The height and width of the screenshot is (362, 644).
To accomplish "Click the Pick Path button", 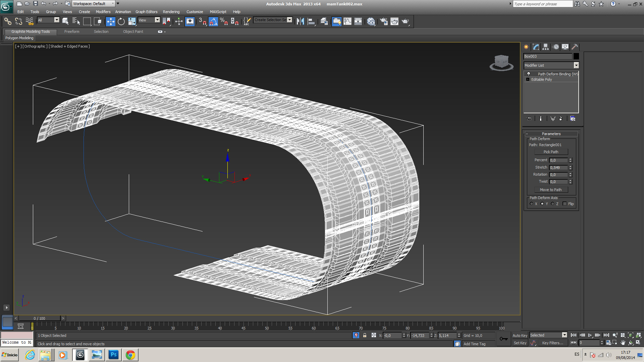I will pos(551,152).
